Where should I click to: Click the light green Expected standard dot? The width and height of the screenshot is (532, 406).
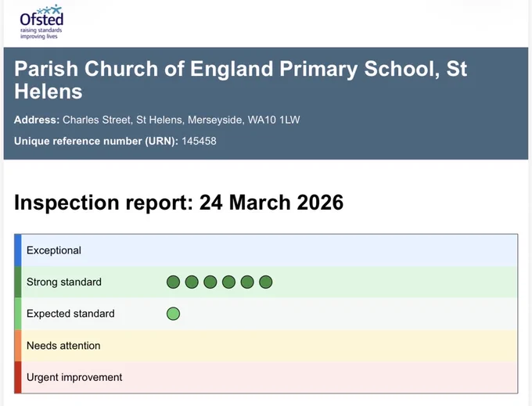(173, 314)
